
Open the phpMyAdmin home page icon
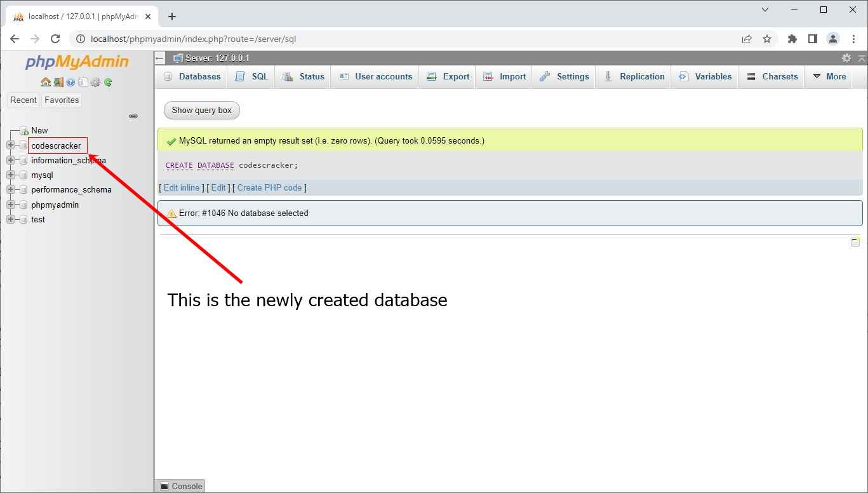coord(45,82)
